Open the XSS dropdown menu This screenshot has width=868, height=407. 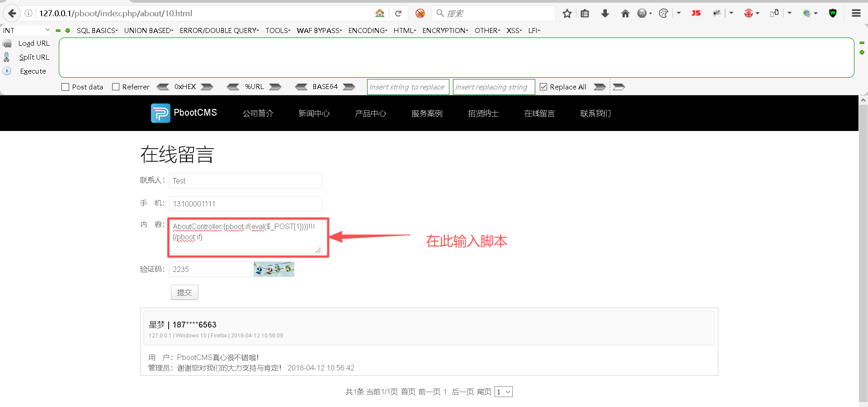[x=514, y=30]
